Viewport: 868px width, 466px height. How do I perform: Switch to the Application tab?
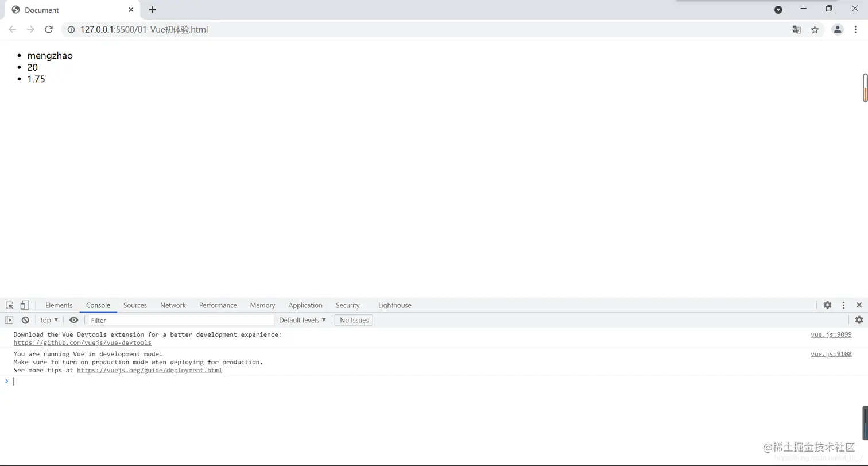coord(305,305)
